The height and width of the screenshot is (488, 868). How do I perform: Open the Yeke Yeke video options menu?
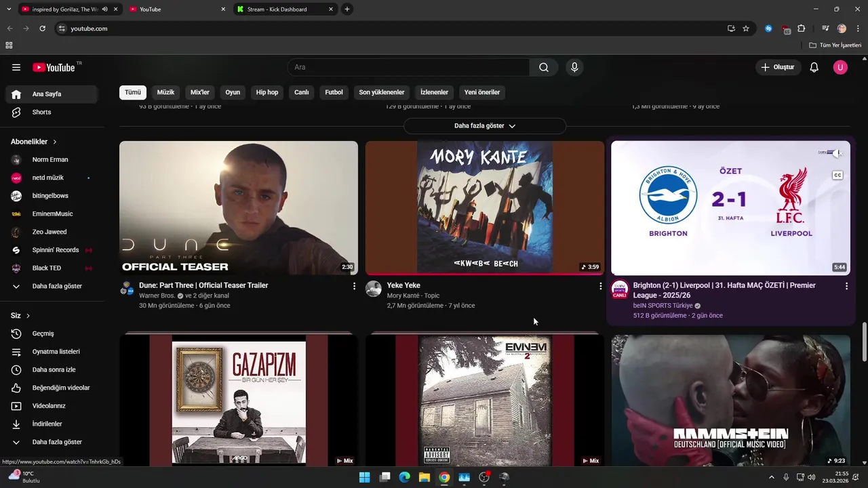tap(600, 286)
